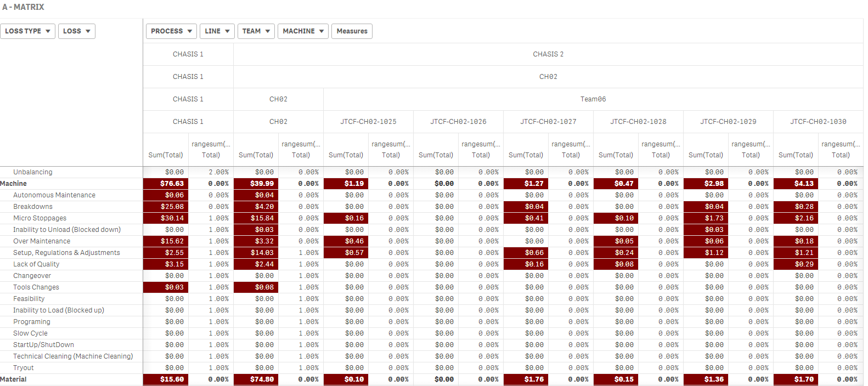Click the Measures button
868x386 pixels.
coord(352,31)
